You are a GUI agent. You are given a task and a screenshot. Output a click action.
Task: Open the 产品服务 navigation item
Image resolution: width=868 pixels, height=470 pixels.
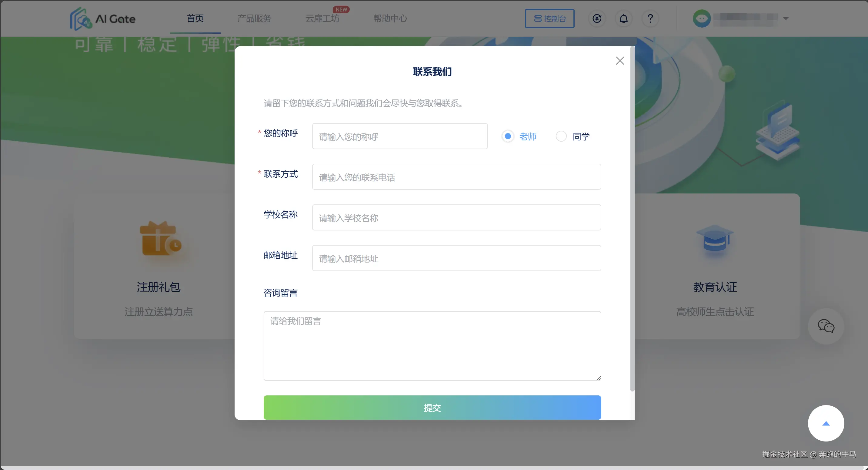[x=254, y=18]
